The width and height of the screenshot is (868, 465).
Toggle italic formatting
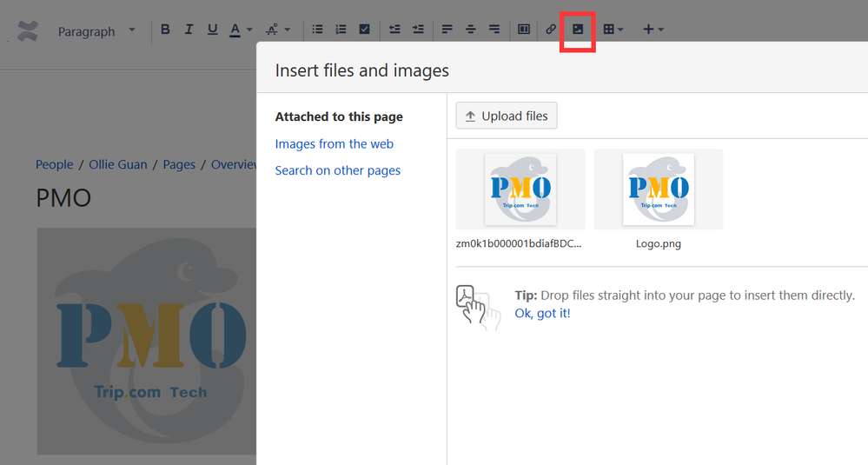[x=189, y=30]
